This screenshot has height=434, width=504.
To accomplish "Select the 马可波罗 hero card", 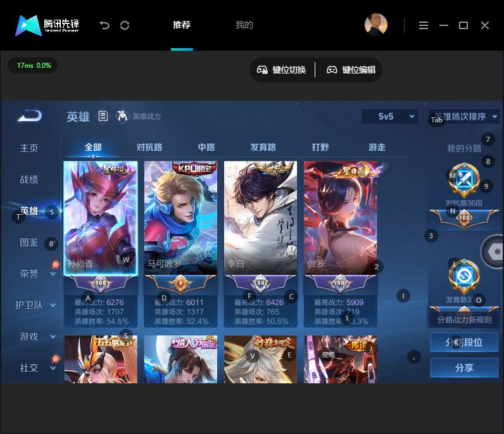I will click(x=180, y=218).
